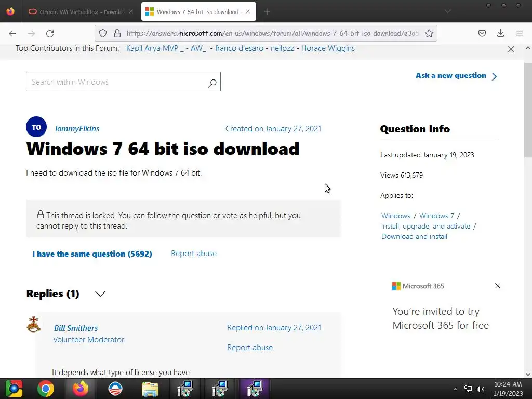Show hidden tray icons arrow

(x=455, y=389)
